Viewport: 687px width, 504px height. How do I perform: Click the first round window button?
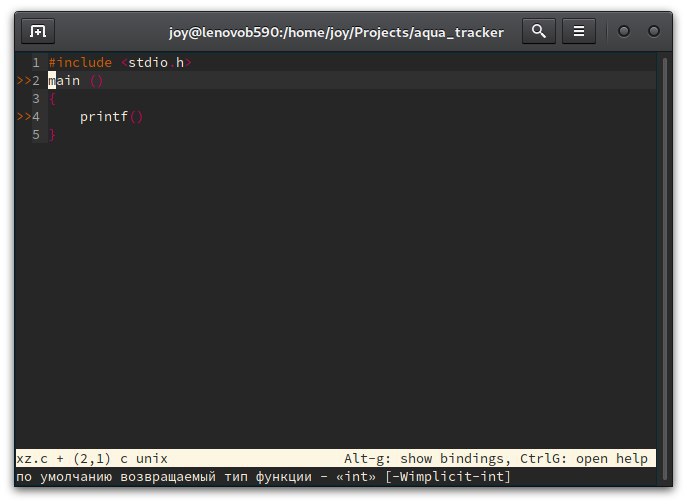624,32
